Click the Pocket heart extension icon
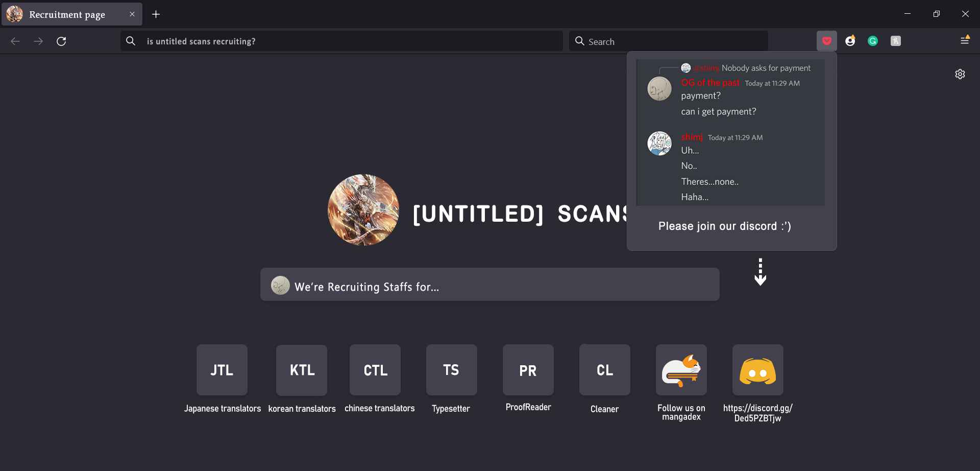This screenshot has height=471, width=980. point(826,41)
